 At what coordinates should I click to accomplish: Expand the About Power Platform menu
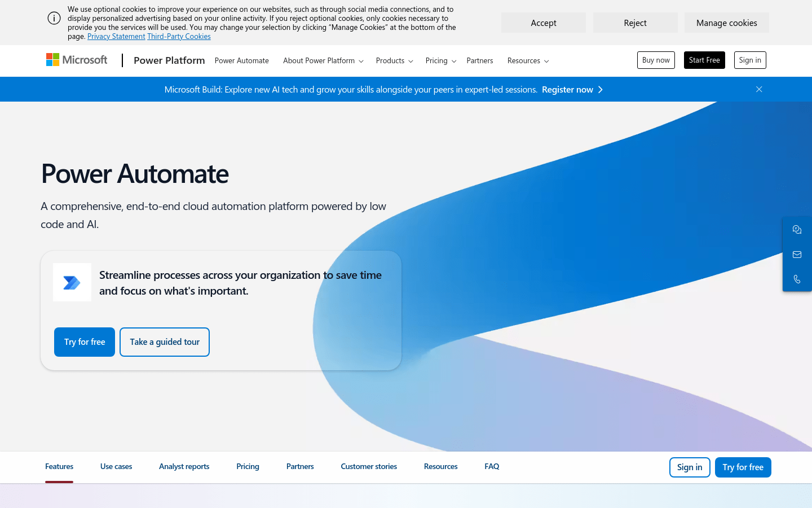click(x=323, y=60)
